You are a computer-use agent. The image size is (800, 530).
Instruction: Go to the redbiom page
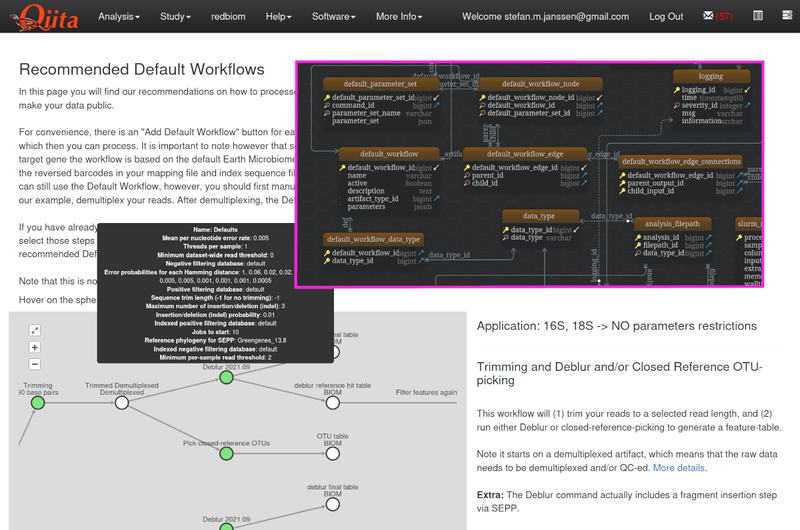coord(228,16)
